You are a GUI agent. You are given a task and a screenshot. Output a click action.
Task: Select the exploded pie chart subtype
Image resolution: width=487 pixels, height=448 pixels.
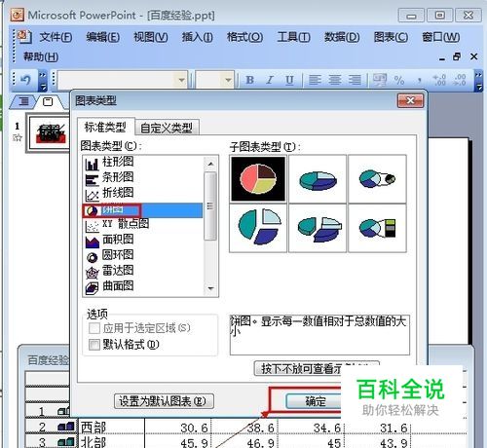(x=258, y=228)
